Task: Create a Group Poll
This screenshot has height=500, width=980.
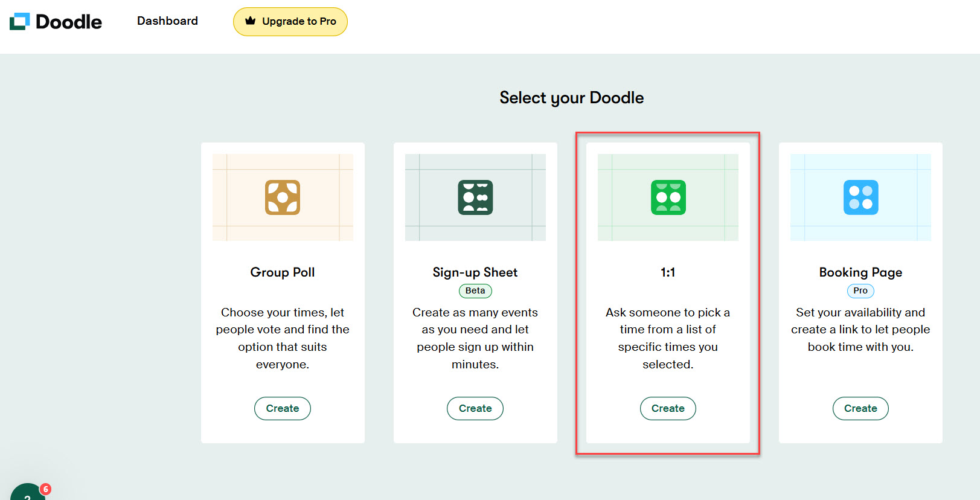Action: pos(283,408)
